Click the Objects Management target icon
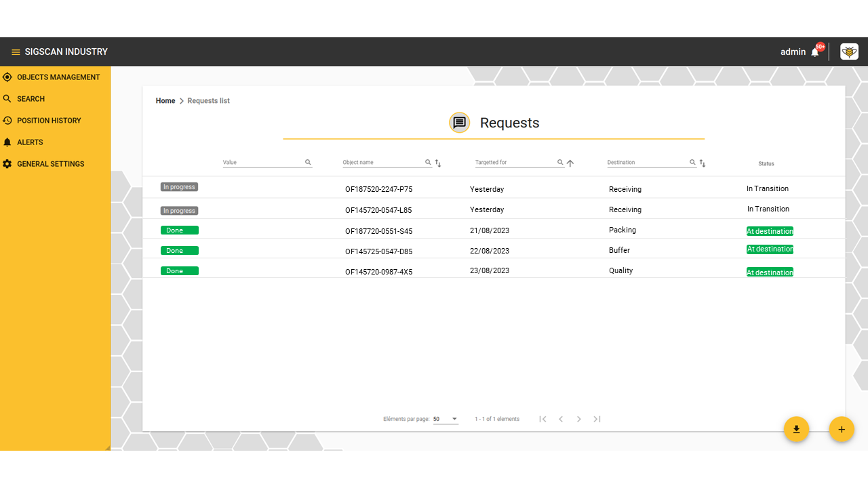 point(7,77)
